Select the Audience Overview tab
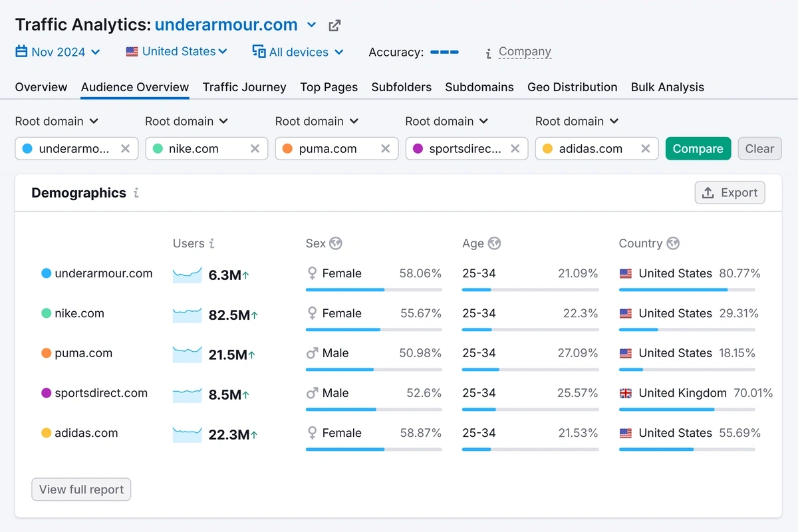Screen dimensions: 798x532 pyautogui.click(x=135, y=87)
